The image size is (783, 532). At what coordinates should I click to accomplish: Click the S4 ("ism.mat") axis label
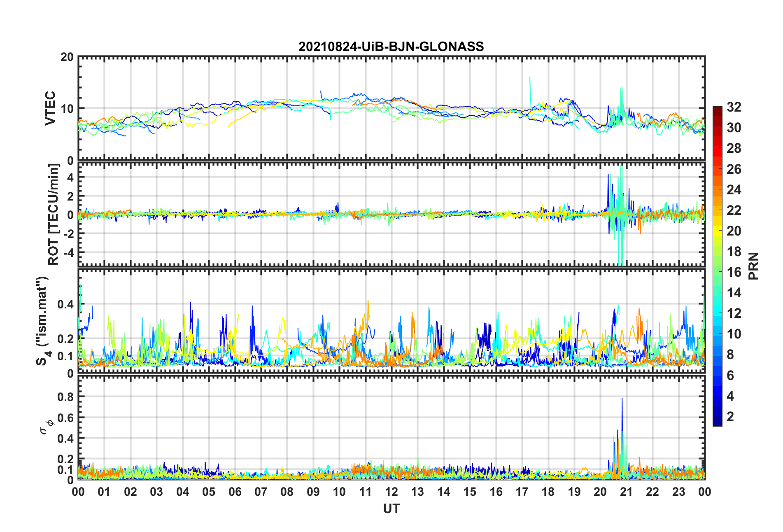[42, 321]
